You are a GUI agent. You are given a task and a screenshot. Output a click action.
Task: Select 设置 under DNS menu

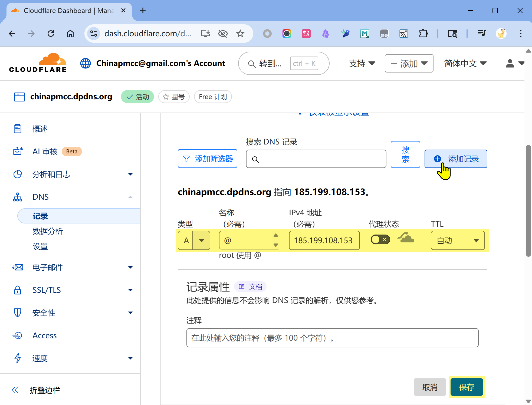[x=40, y=246]
